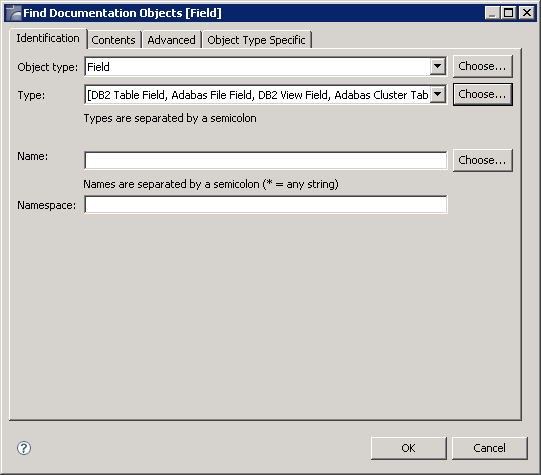
Task: Select the Object Type Specific tab
Action: point(256,40)
